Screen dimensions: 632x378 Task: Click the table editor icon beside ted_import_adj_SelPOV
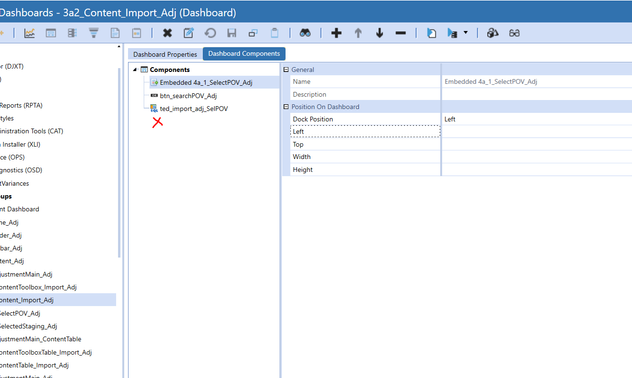154,108
